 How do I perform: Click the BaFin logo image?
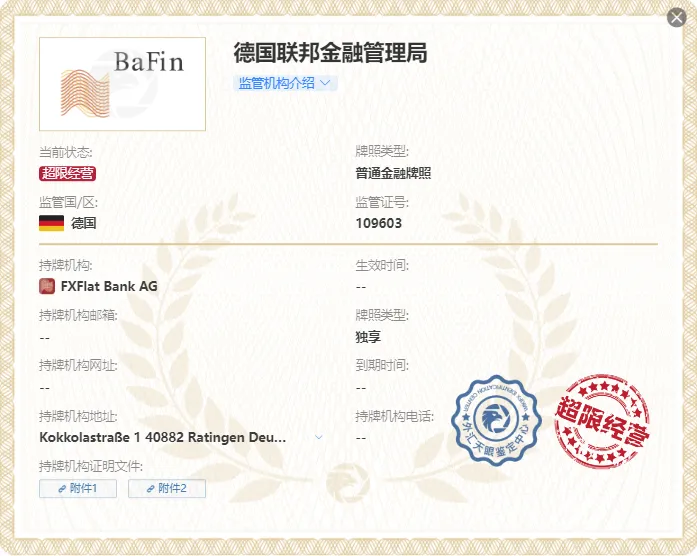122,84
